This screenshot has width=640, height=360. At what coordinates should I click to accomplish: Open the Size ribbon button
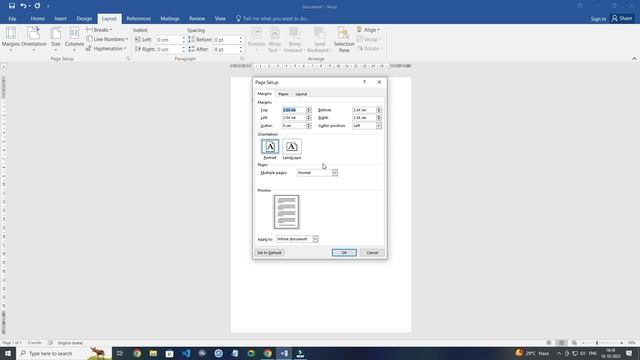[x=56, y=39]
